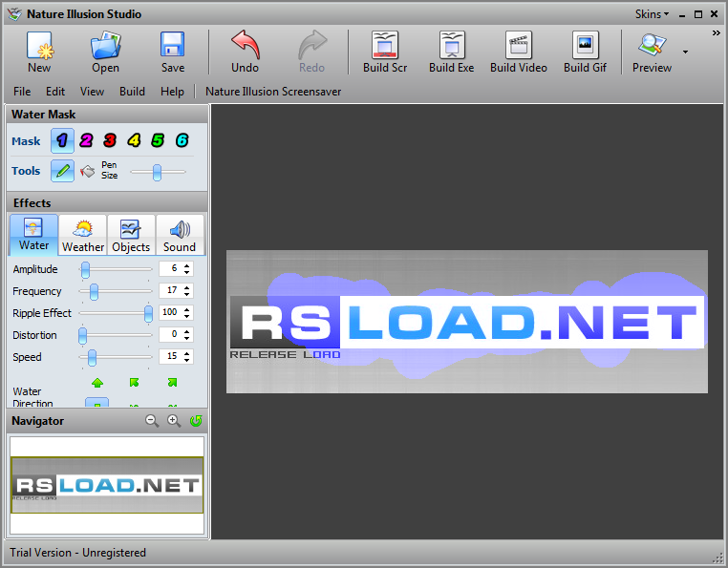Undo the last action
This screenshot has height=568, width=728.
click(x=246, y=52)
